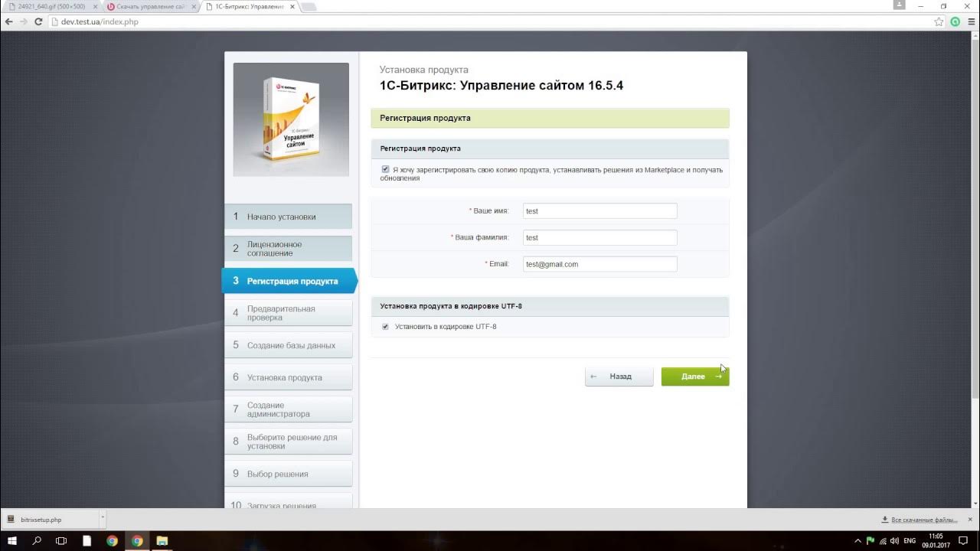Screen dimensions: 980x551
Task: Switch to the Скачать управление browser tab
Action: (150, 7)
